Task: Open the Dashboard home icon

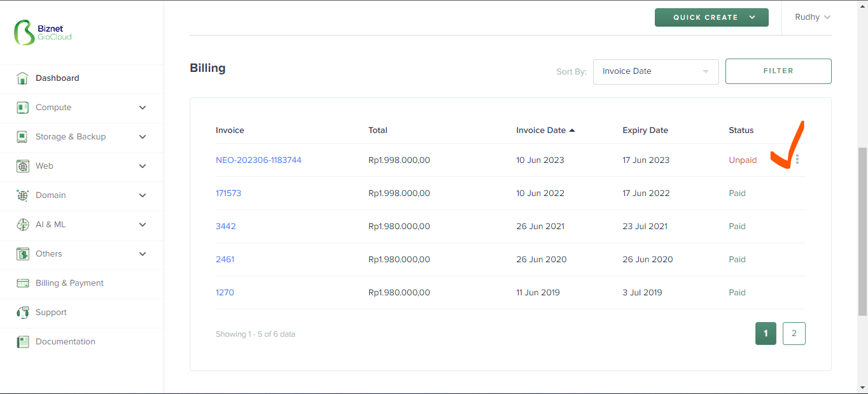Action: 22,78
